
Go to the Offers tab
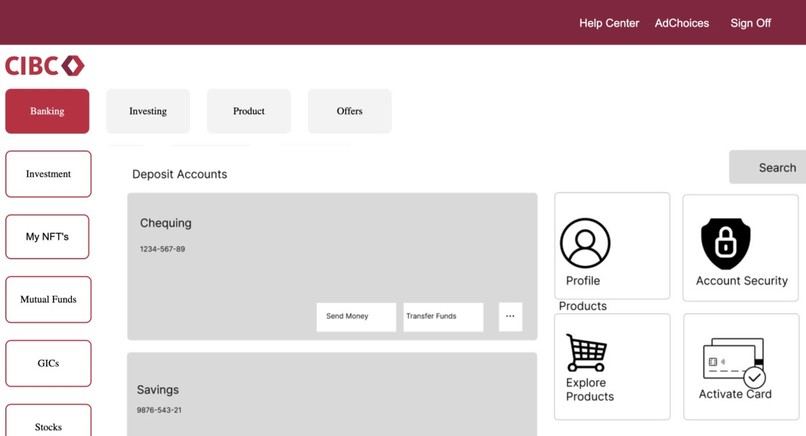pyautogui.click(x=350, y=111)
